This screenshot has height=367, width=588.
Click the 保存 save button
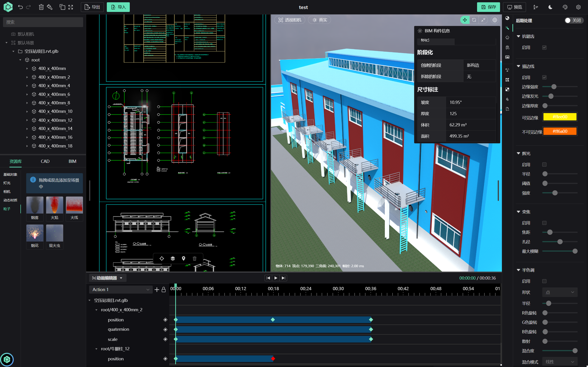click(488, 7)
